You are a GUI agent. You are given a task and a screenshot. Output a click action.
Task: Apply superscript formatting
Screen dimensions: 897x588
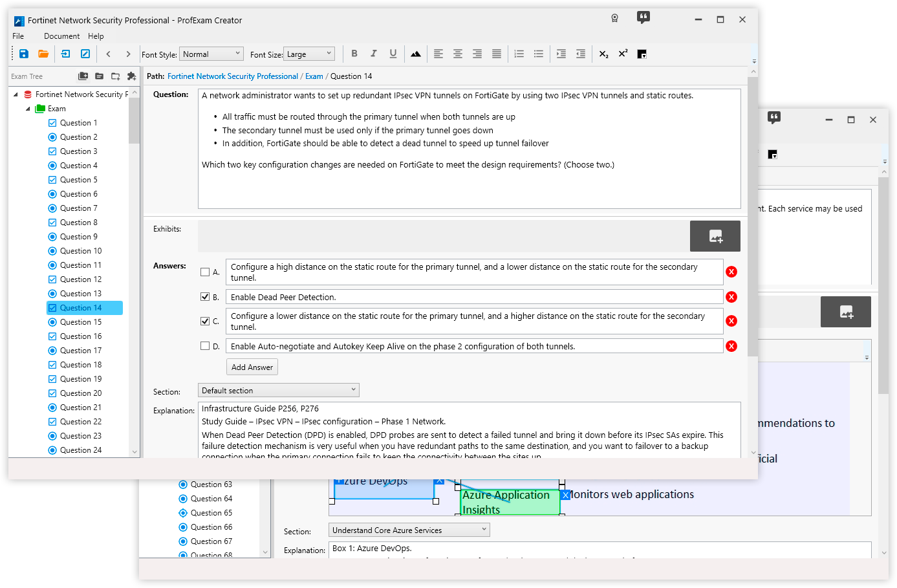click(623, 54)
